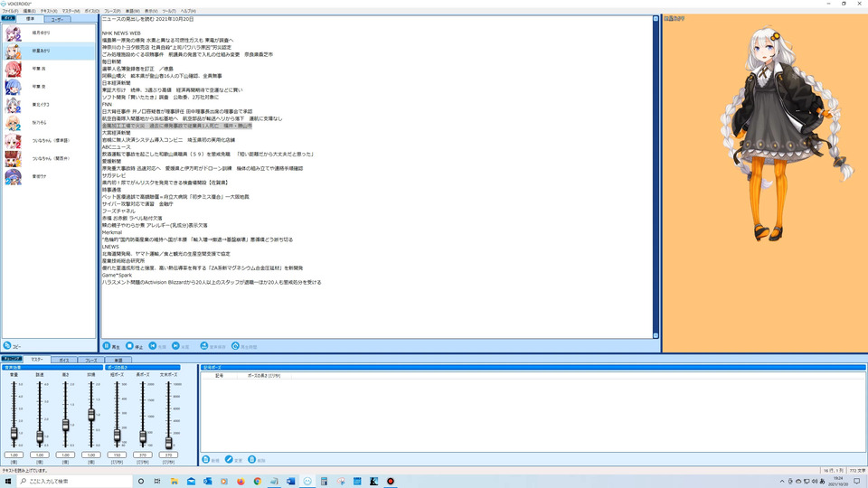Click the 'NHK NEWS WEB' line
Viewport: 868px width, 488px height.
(x=121, y=33)
